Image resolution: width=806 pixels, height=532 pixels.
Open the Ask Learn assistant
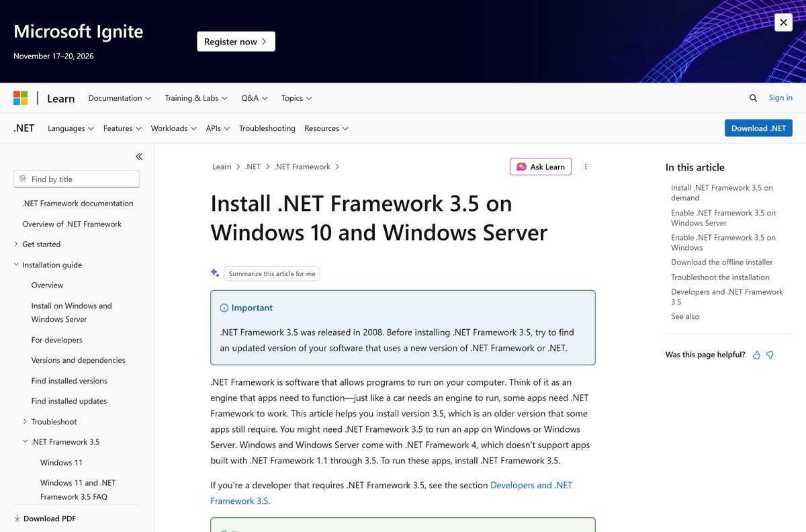pyautogui.click(x=541, y=167)
